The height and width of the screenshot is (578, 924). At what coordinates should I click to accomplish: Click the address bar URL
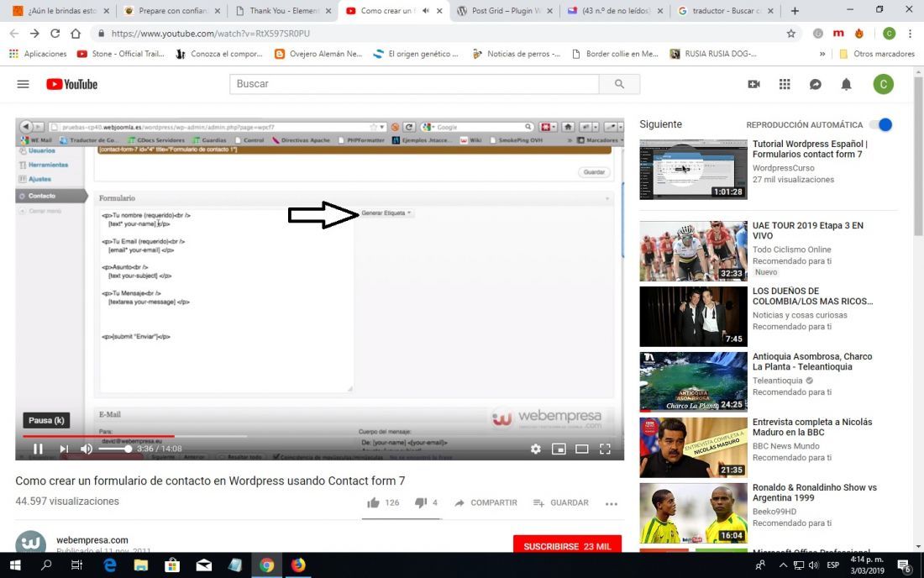pyautogui.click(x=210, y=34)
